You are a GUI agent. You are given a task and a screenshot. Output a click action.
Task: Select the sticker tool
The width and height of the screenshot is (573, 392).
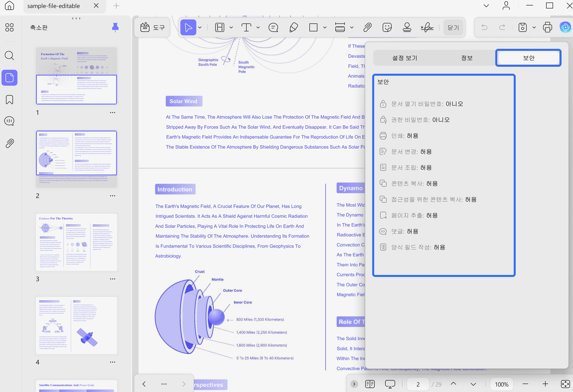(387, 27)
